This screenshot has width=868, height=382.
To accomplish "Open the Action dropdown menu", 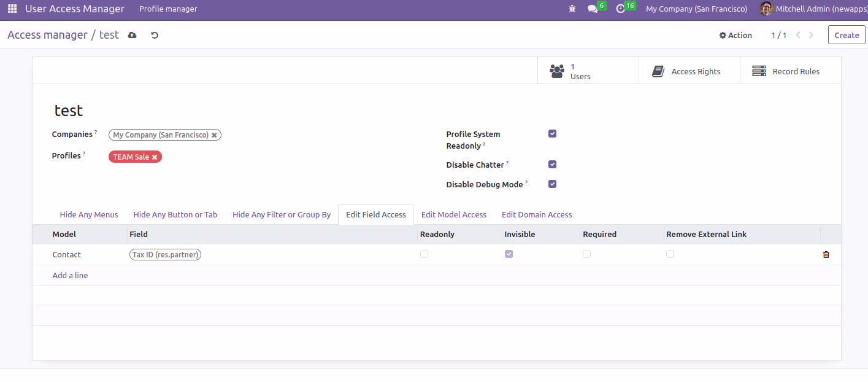I will point(735,35).
